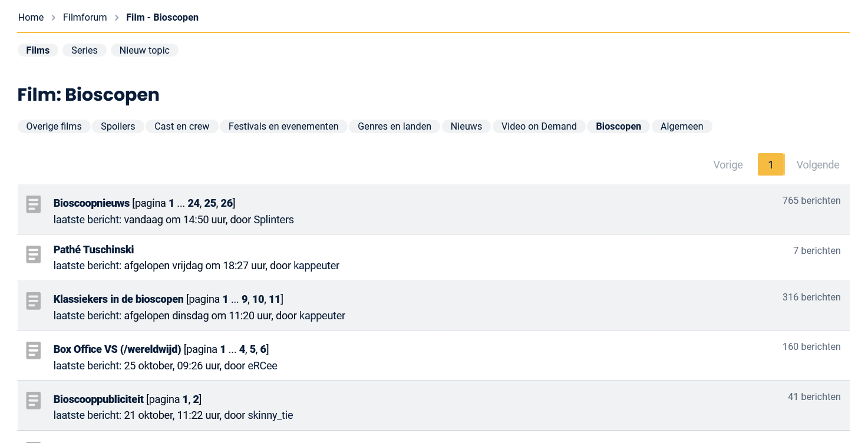Click the Klassiekers in de bioscopen topic icon
This screenshot has height=443, width=868.
[x=34, y=301]
